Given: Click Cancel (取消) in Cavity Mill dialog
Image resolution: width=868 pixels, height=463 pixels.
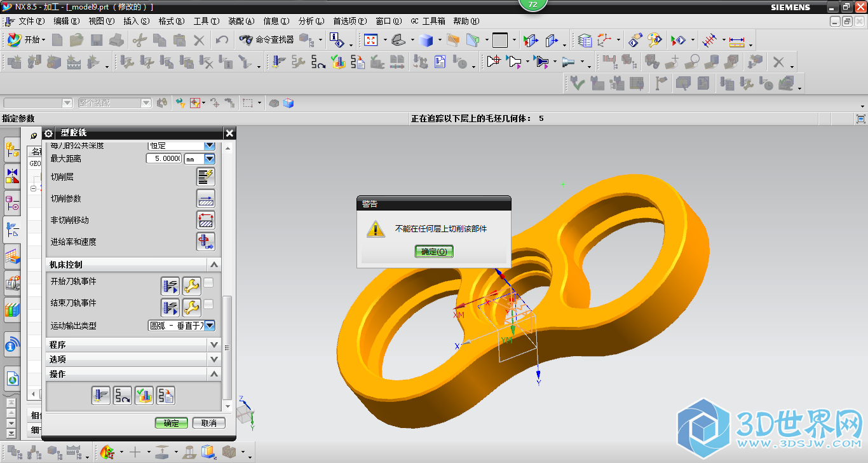Looking at the screenshot, I should [209, 423].
